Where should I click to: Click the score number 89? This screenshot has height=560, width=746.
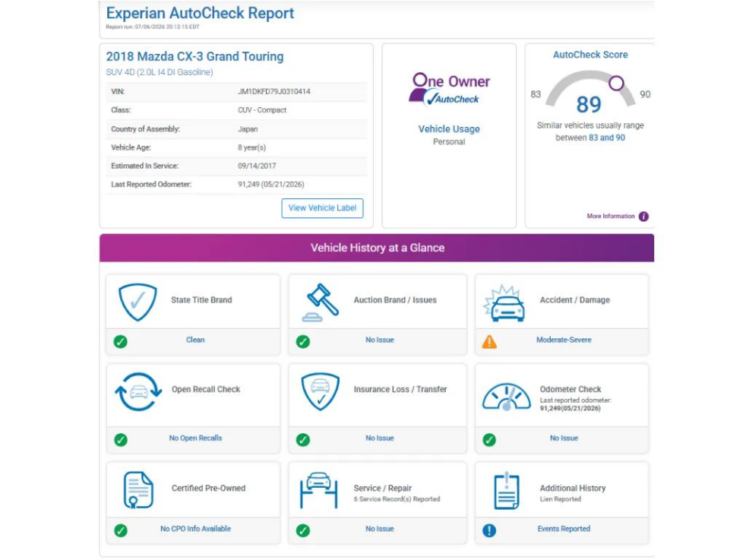(589, 104)
